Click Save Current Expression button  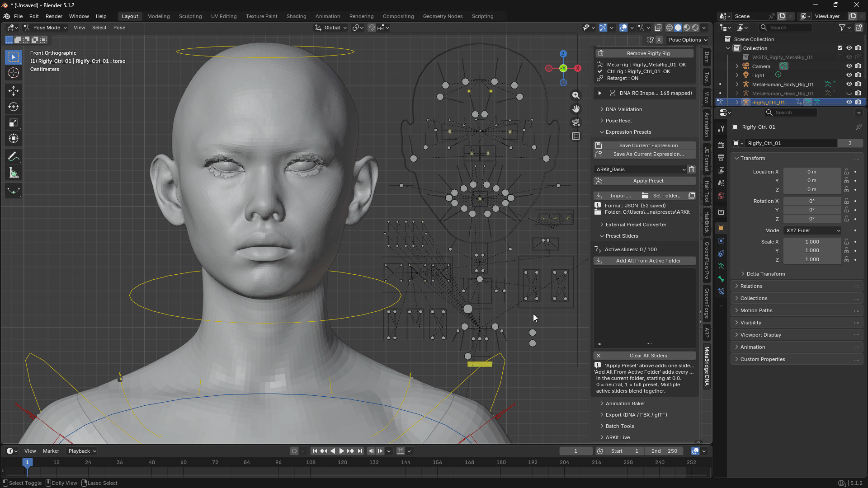(x=645, y=145)
